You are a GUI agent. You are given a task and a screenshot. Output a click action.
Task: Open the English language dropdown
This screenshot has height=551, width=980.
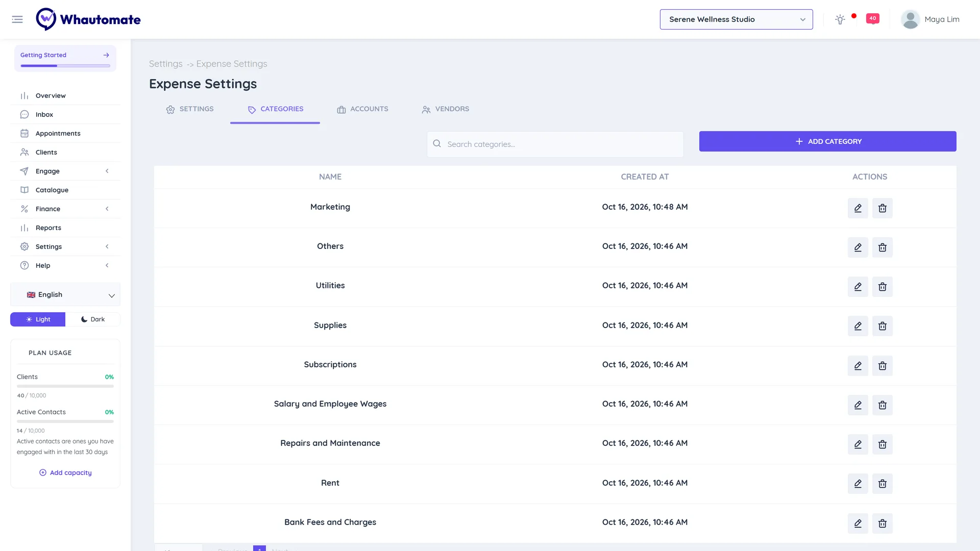click(x=65, y=295)
